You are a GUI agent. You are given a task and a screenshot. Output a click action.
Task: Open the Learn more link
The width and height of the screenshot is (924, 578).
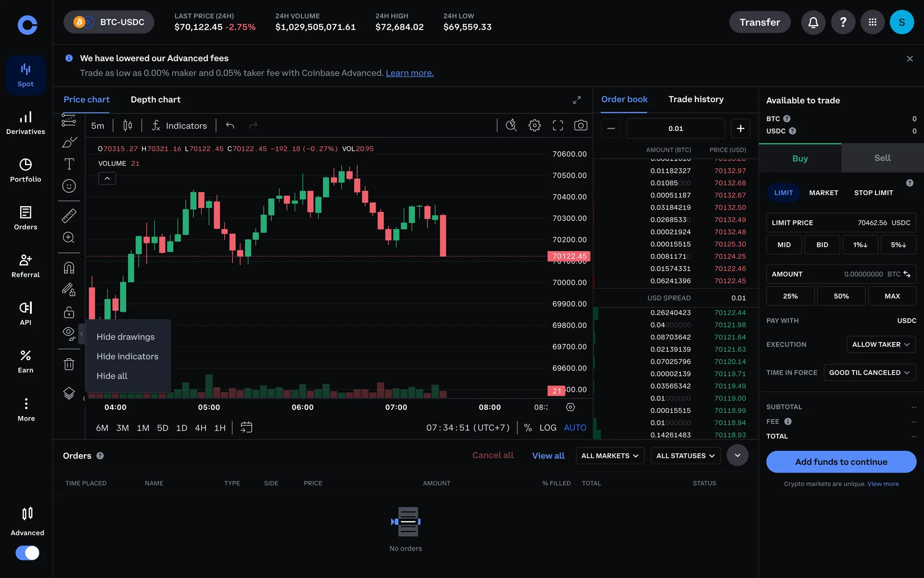pos(410,73)
